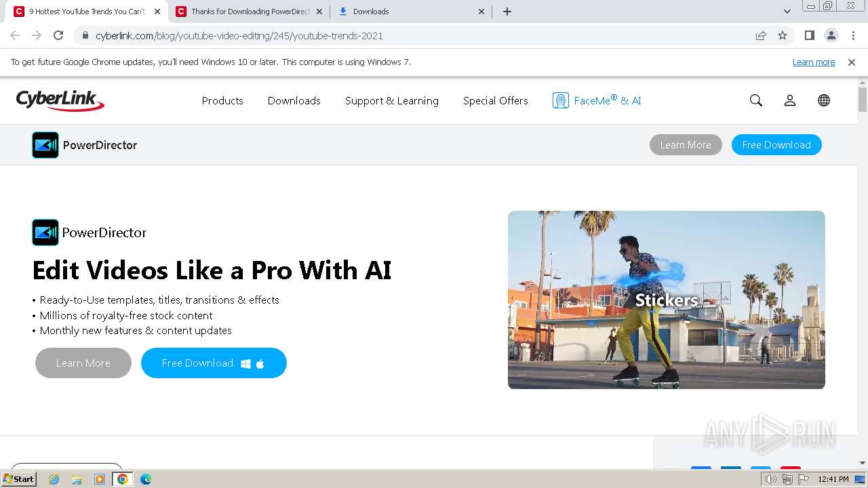Click 'Millions of royalty-free stock content' text
The width and height of the screenshot is (868, 488).
click(126, 315)
